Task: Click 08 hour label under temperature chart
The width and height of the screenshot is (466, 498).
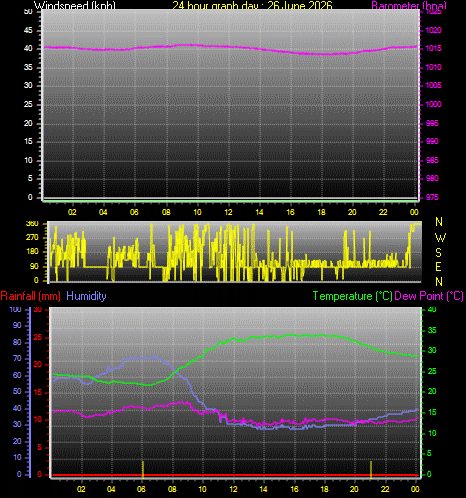Action: coord(172,489)
